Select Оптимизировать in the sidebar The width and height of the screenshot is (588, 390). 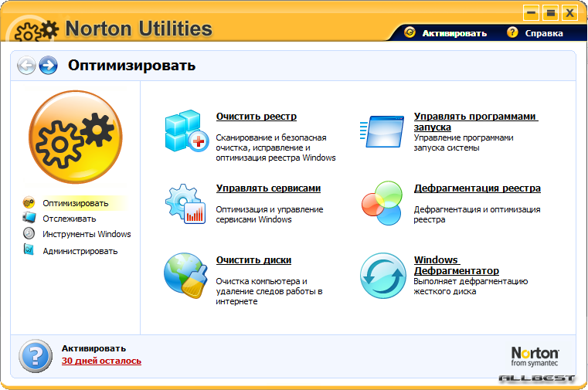(76, 203)
